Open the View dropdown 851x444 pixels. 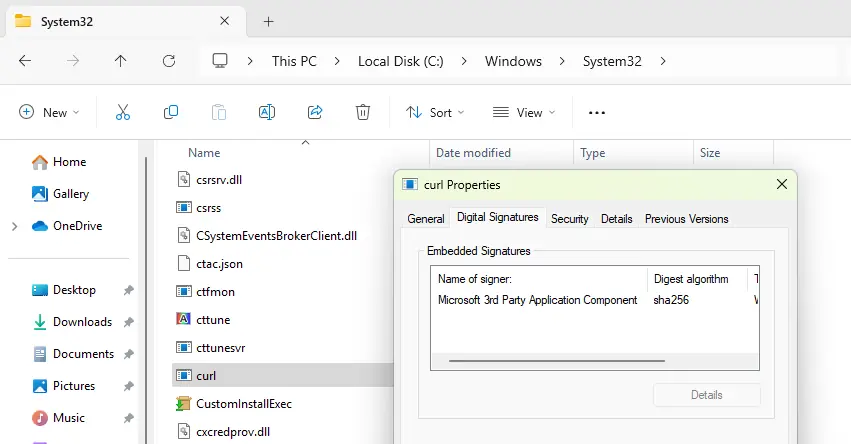pos(524,112)
